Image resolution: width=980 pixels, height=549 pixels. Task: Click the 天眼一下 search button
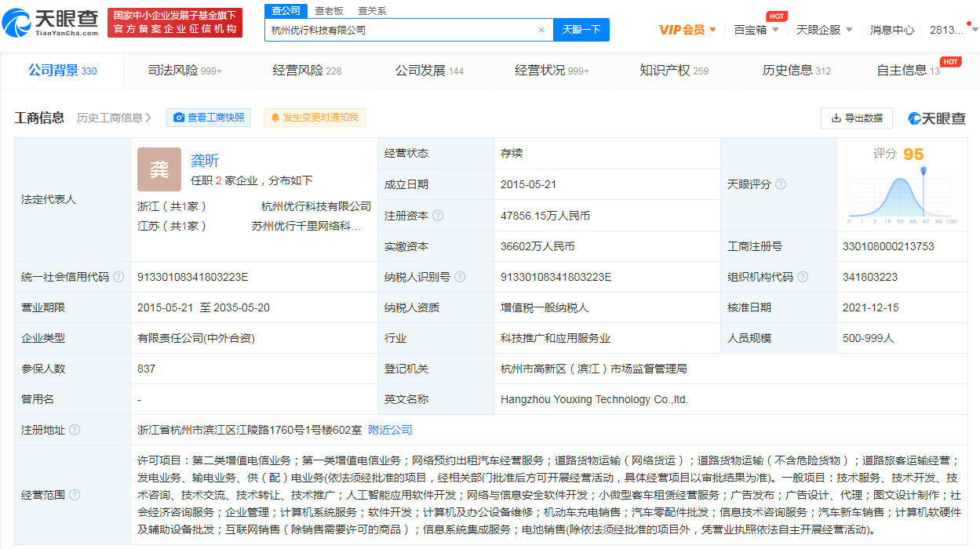[x=581, y=30]
